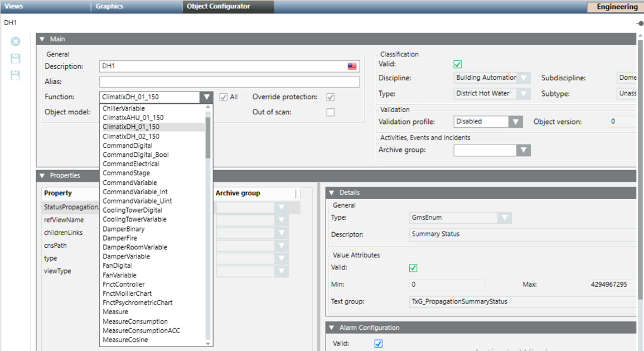Click the Save As icon below Save

[x=16, y=75]
